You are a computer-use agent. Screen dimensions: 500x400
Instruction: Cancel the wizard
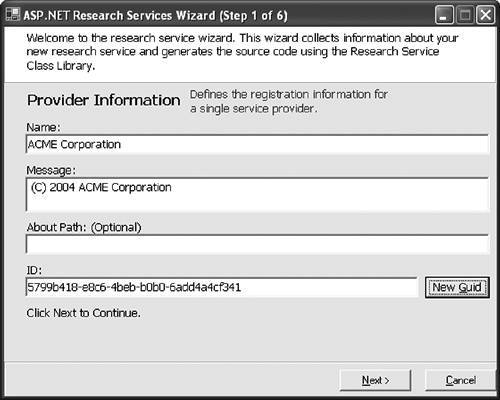click(x=461, y=380)
